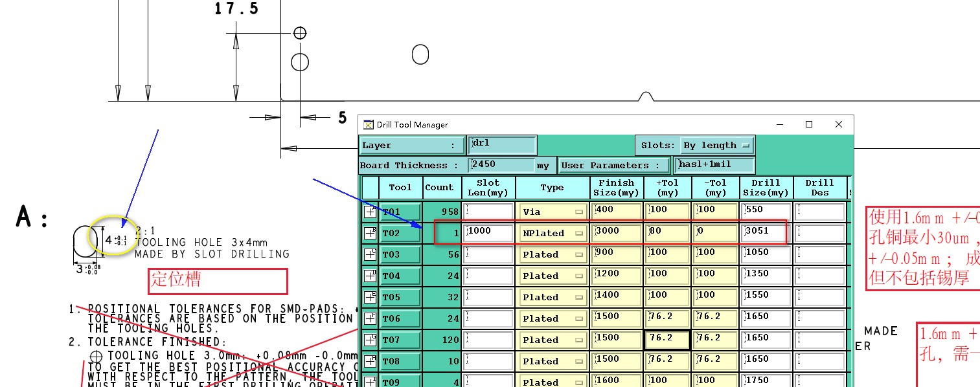Viewport: 980px width, 387px height.
Task: Open the Plated Type dropdown for T04
Action: coord(553,276)
